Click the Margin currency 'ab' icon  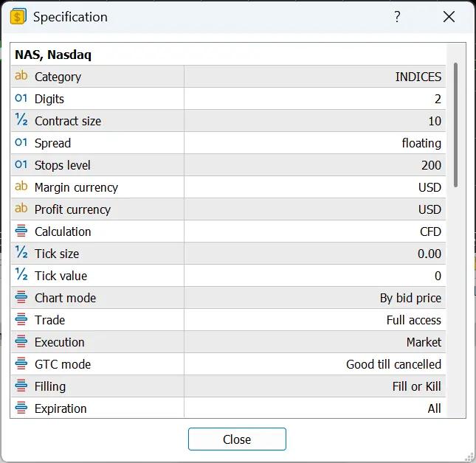[21, 187]
